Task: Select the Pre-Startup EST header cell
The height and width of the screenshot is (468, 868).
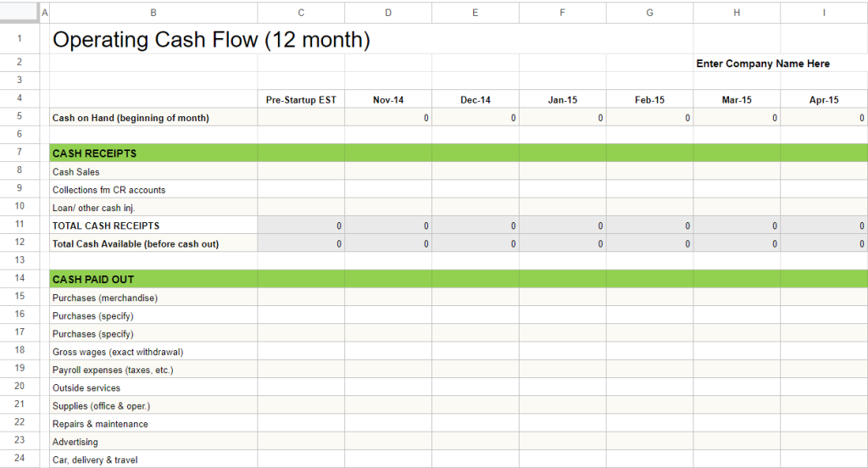Action: (x=301, y=100)
